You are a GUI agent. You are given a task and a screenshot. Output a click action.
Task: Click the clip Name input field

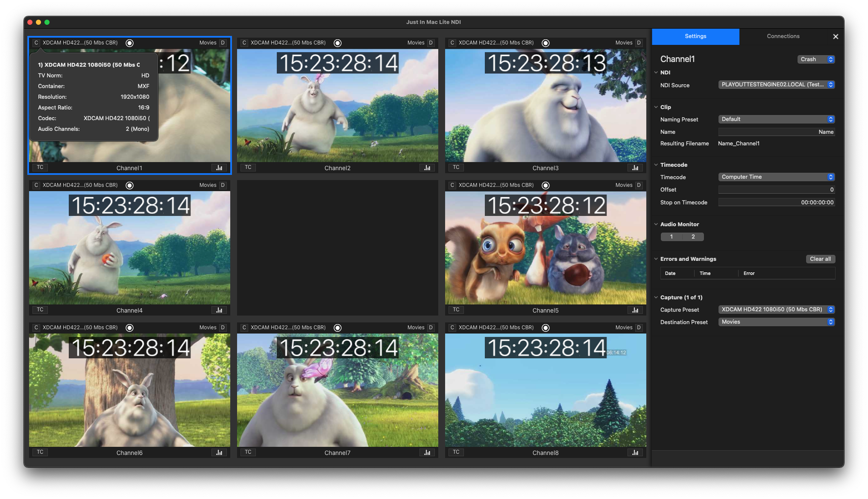tap(776, 132)
